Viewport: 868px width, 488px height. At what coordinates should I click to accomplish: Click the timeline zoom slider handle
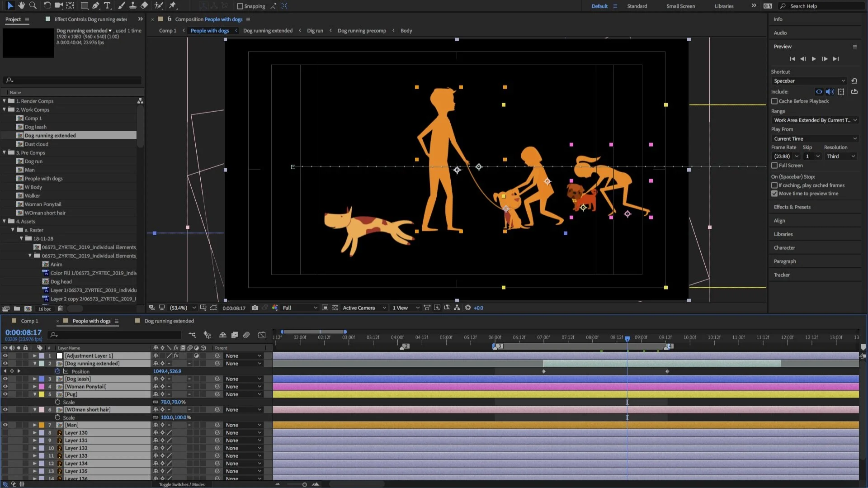304,484
